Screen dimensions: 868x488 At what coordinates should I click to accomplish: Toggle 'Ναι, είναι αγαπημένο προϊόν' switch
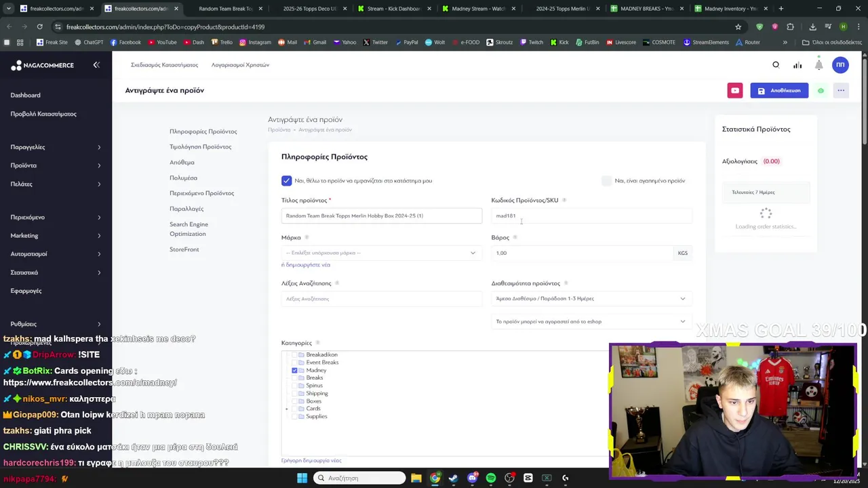(606, 181)
